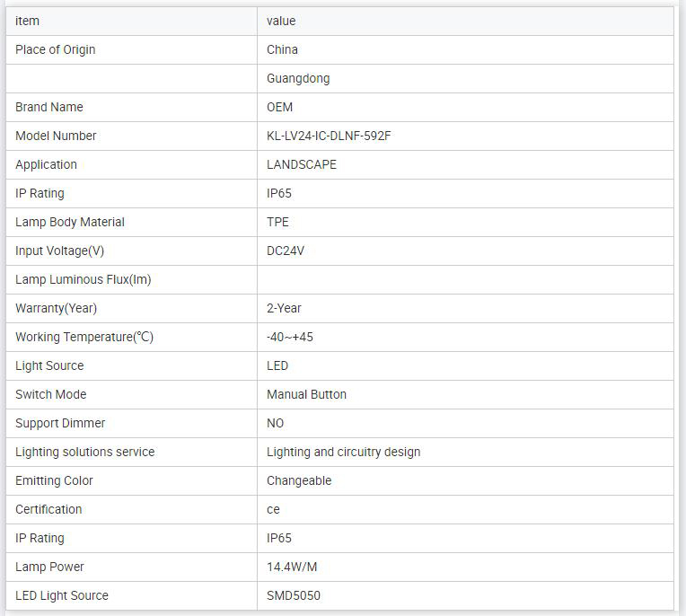Select the "Place of Origin" cell

coord(56,49)
